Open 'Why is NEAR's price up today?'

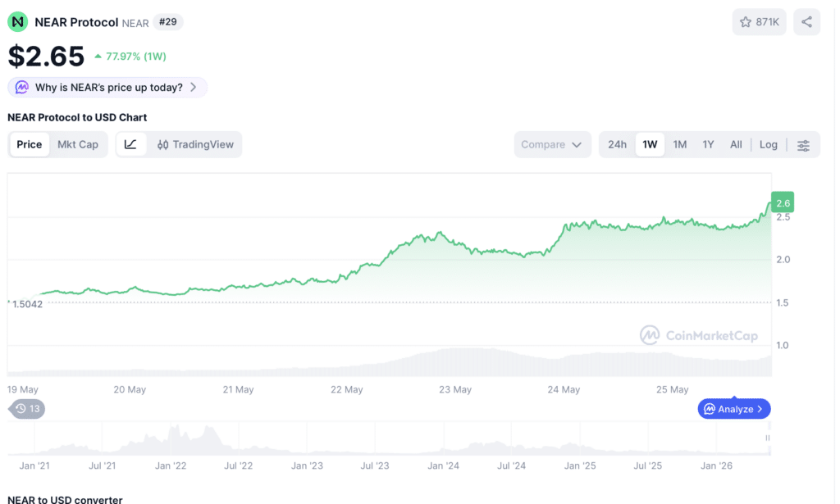107,87
